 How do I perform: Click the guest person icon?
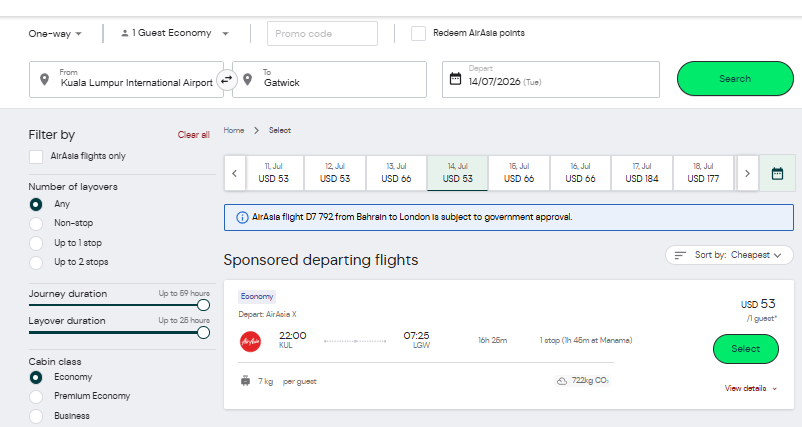pyautogui.click(x=124, y=33)
